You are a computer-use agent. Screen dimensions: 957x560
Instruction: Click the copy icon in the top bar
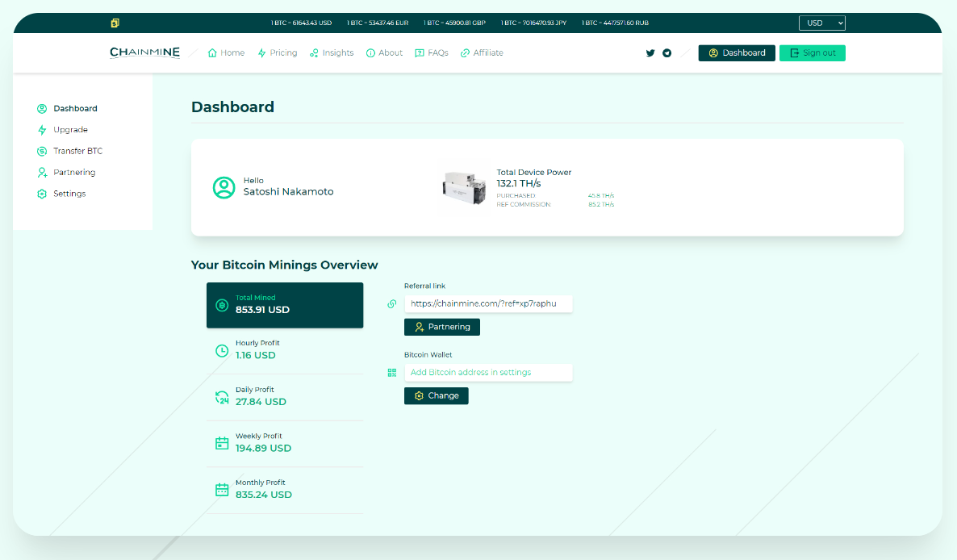(x=115, y=23)
